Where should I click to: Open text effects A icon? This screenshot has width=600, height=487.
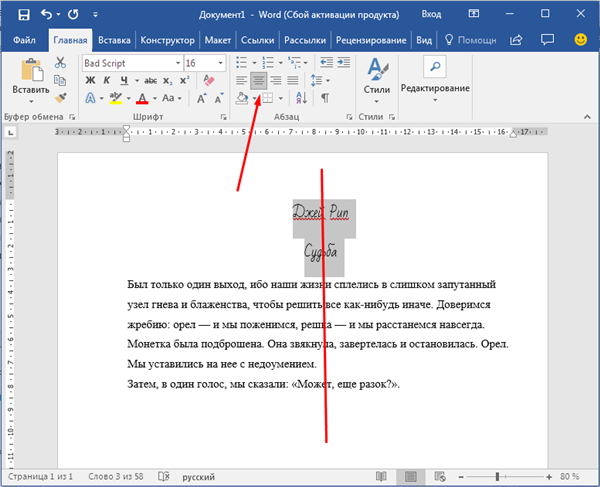pos(90,98)
